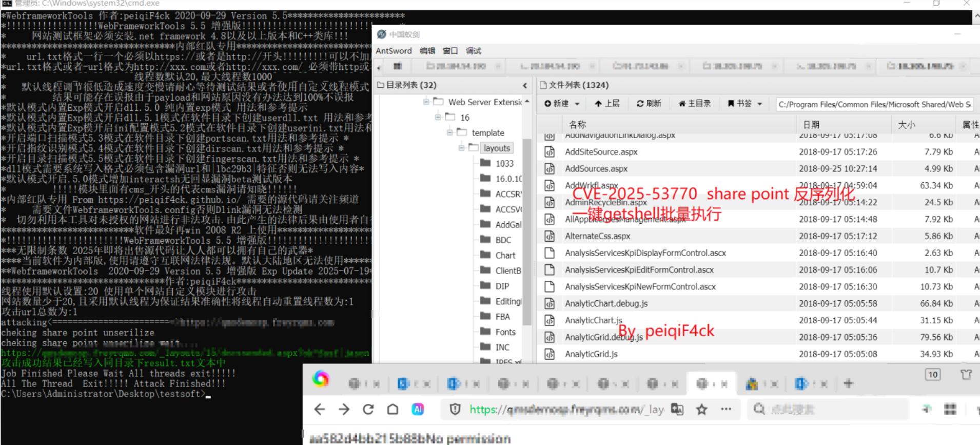Click the browser URL address field
Screen dimensions: 980x445
(x=567, y=409)
